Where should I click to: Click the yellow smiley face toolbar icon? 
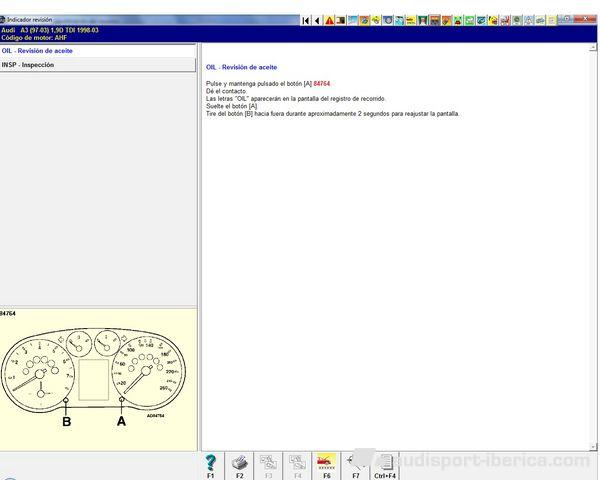click(x=493, y=20)
